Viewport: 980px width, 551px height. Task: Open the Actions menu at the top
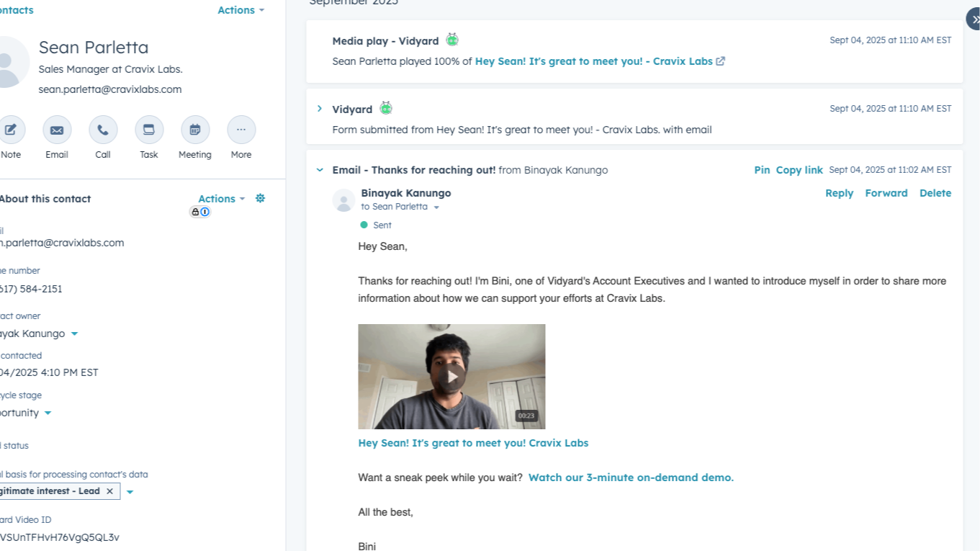[x=240, y=10]
